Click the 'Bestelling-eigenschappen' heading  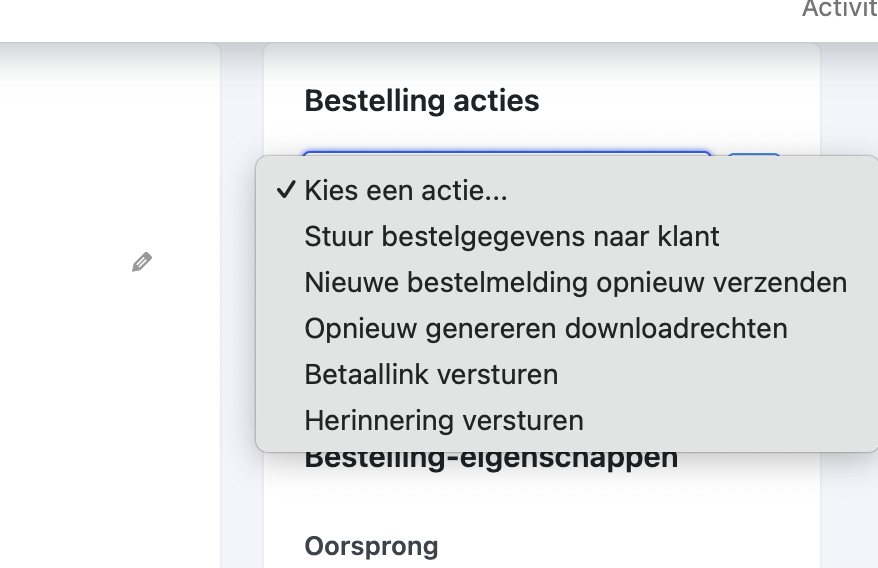click(491, 460)
